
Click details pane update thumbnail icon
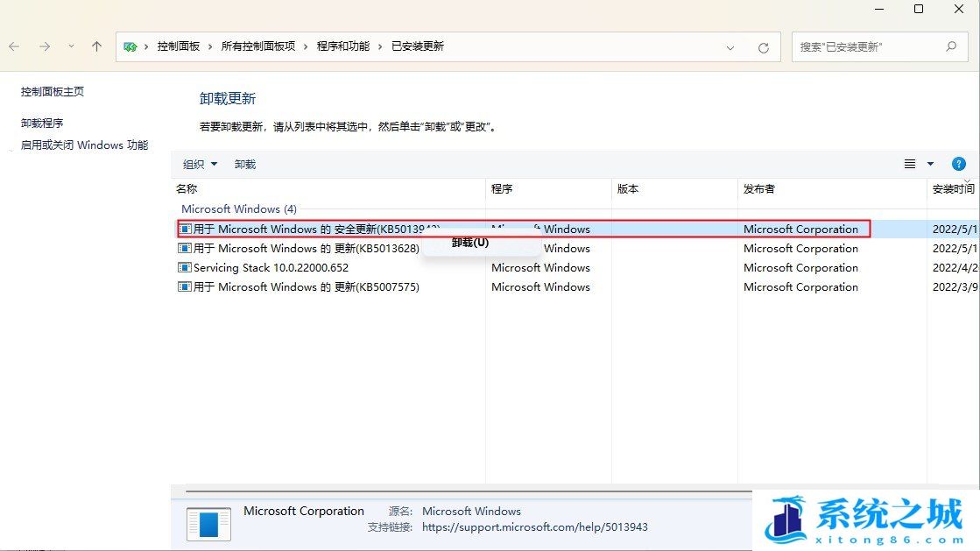coord(208,524)
